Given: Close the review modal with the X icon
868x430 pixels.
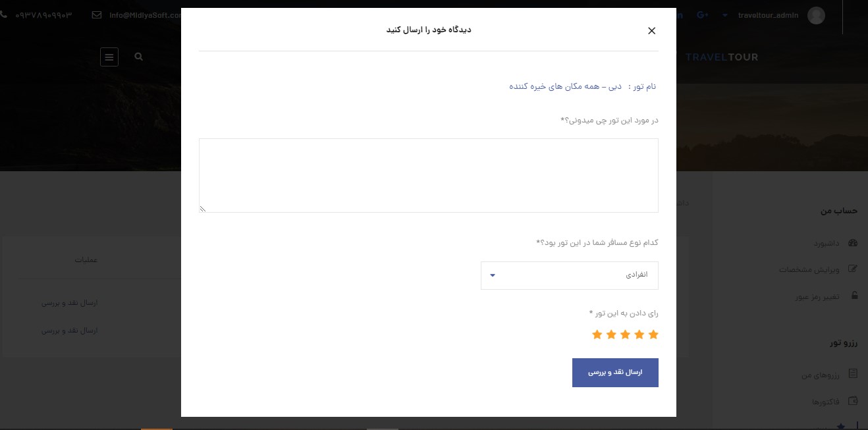Looking at the screenshot, I should pos(651,31).
